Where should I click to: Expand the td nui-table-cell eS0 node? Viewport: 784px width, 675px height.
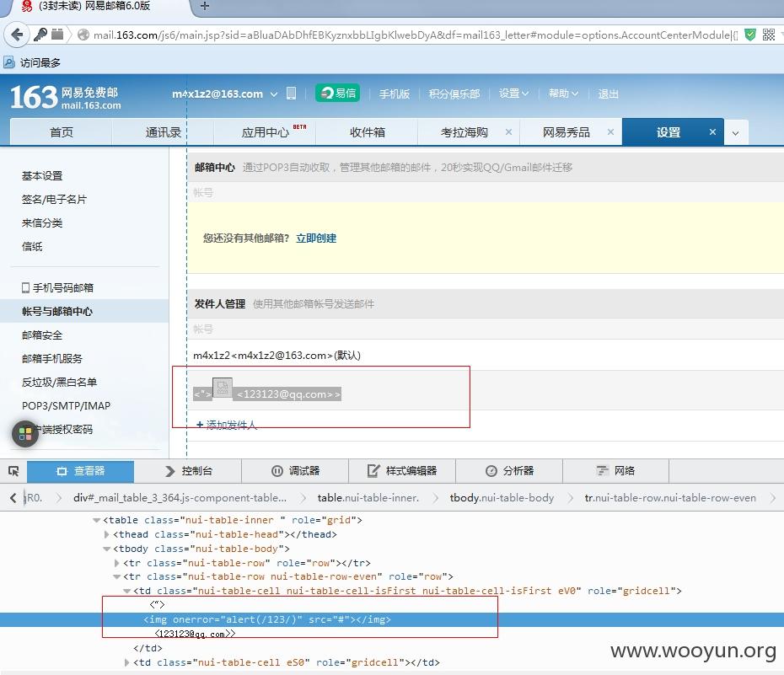127,662
